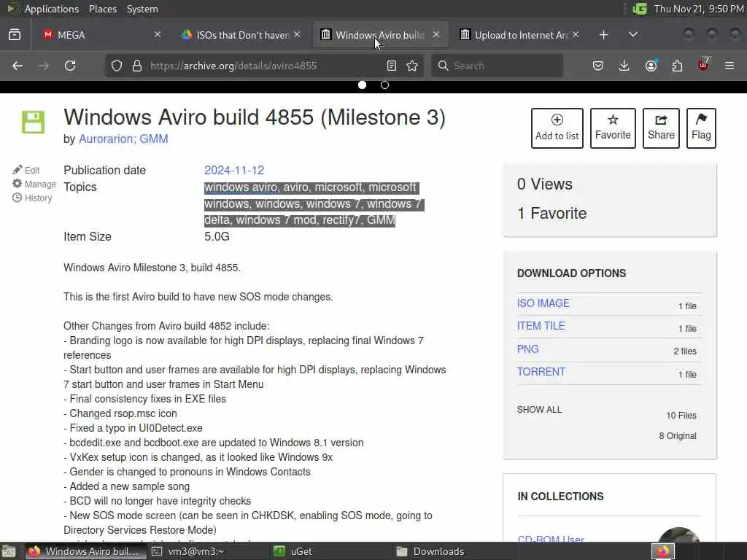
Task: Click the show desktop icon in bottom panel
Action: (9, 551)
